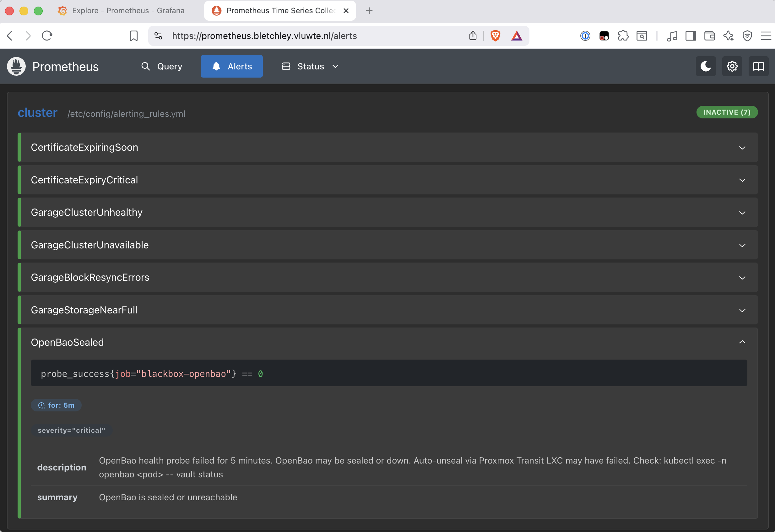Select the Alerts nav button
Screen dimensions: 775x532
(x=231, y=66)
